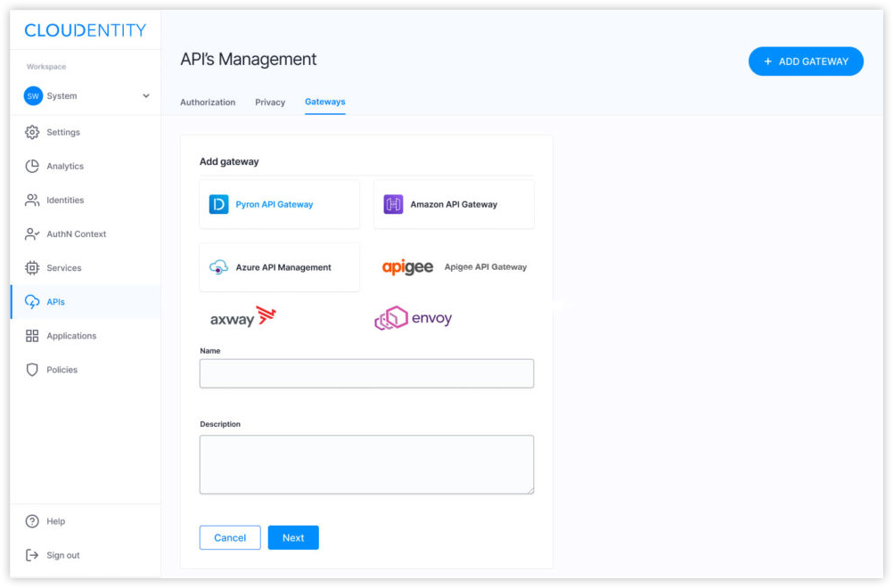Focus the Description text area

(366, 464)
